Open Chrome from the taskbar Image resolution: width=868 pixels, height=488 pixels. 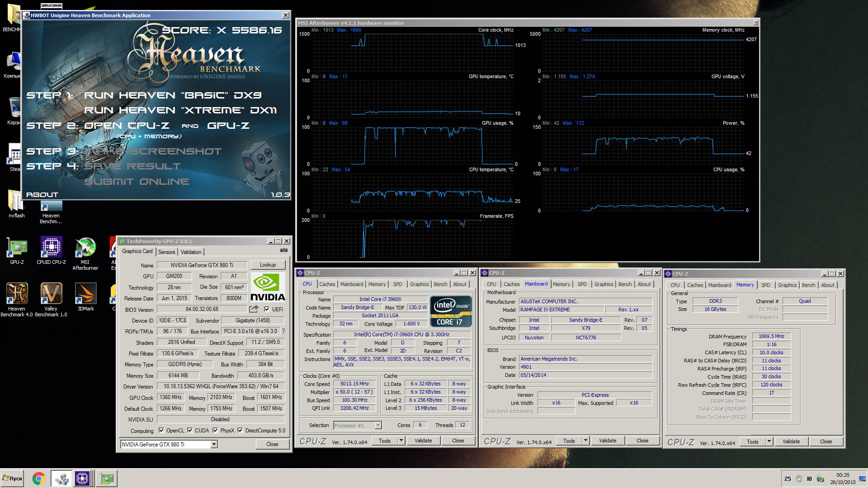point(39,479)
